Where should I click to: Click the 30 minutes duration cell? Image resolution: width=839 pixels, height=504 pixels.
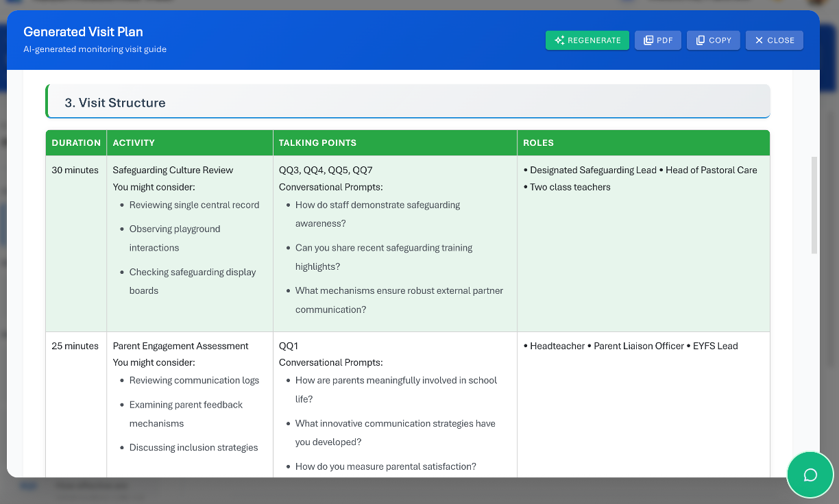(x=75, y=170)
